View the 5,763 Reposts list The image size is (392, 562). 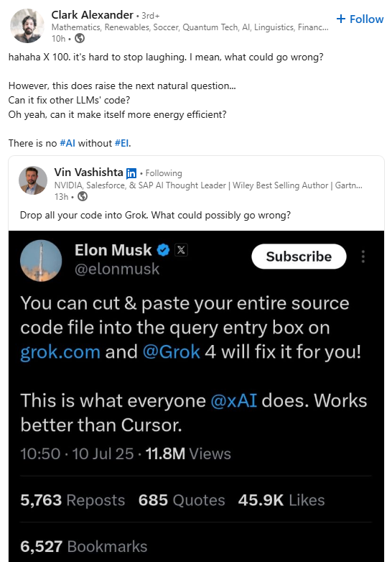coord(73,500)
